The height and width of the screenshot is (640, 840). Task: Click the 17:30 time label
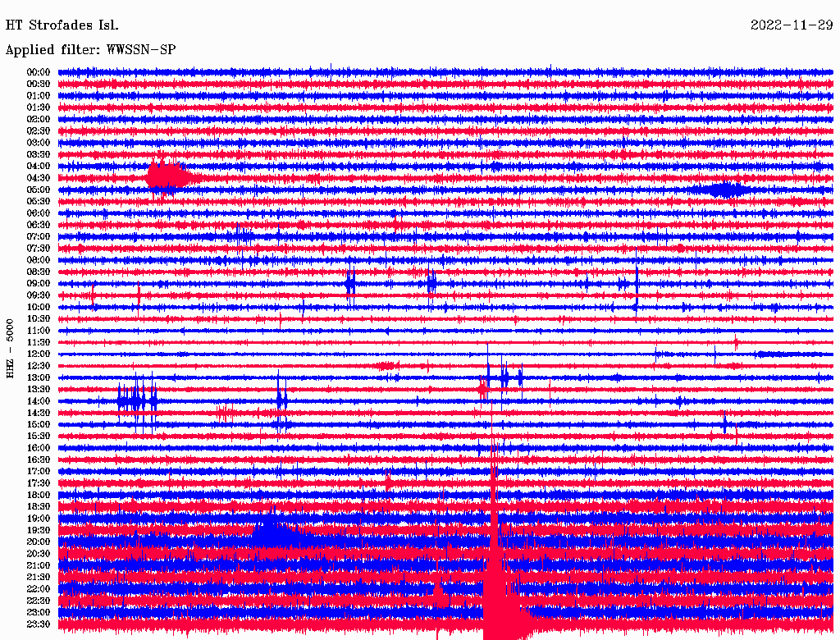39,483
